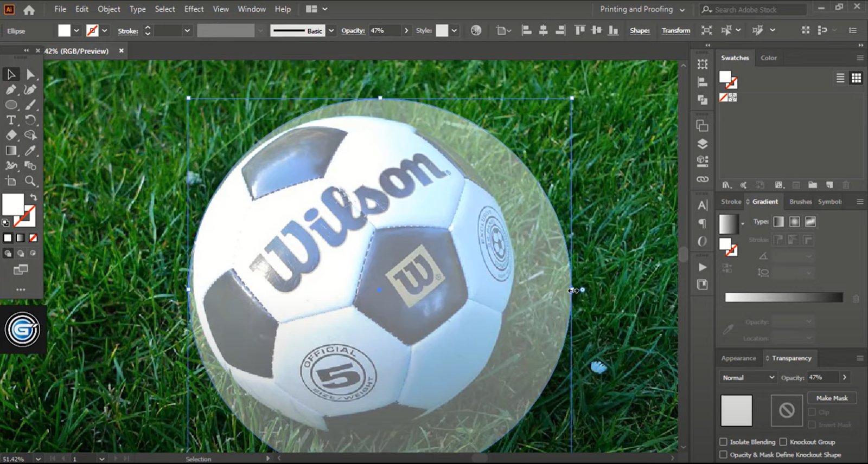Open the zoom level 51.42% dropdown
The image size is (868, 464).
click(37, 459)
